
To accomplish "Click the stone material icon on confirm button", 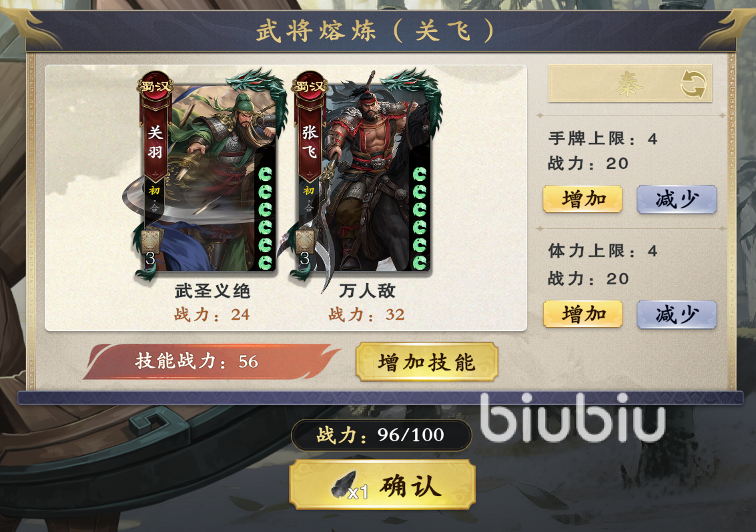I will click(344, 485).
